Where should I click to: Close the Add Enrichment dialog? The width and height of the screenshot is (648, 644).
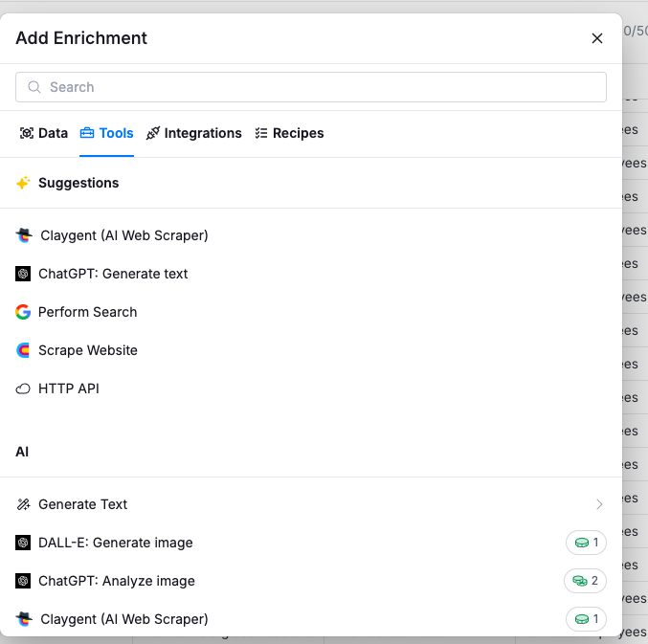597,38
